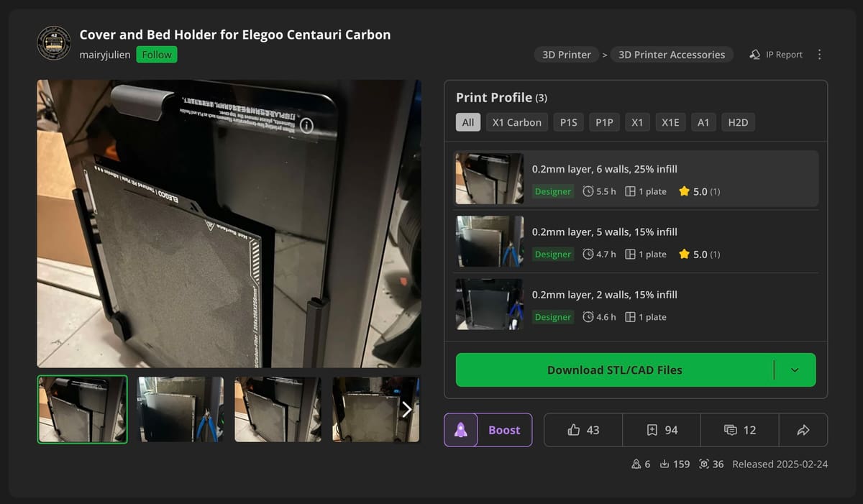Click the prints count icon showing 36
The width and height of the screenshot is (863, 504).
coord(703,464)
